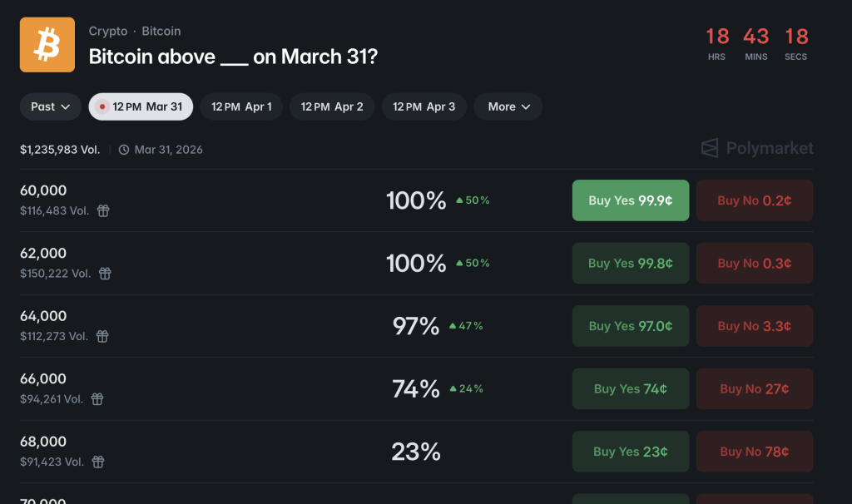The image size is (852, 504).
Task: Expand the More dates dropdown
Action: coord(508,106)
